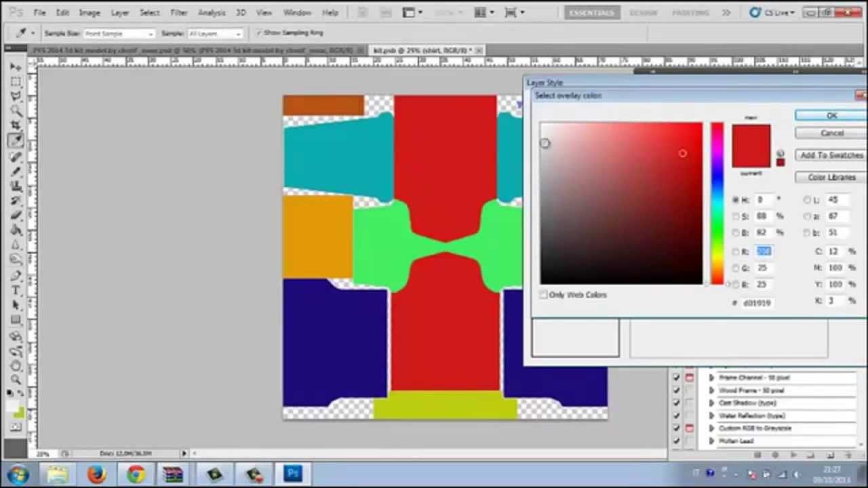
Task: Select the Zoom tool in toolbox
Action: point(16,380)
